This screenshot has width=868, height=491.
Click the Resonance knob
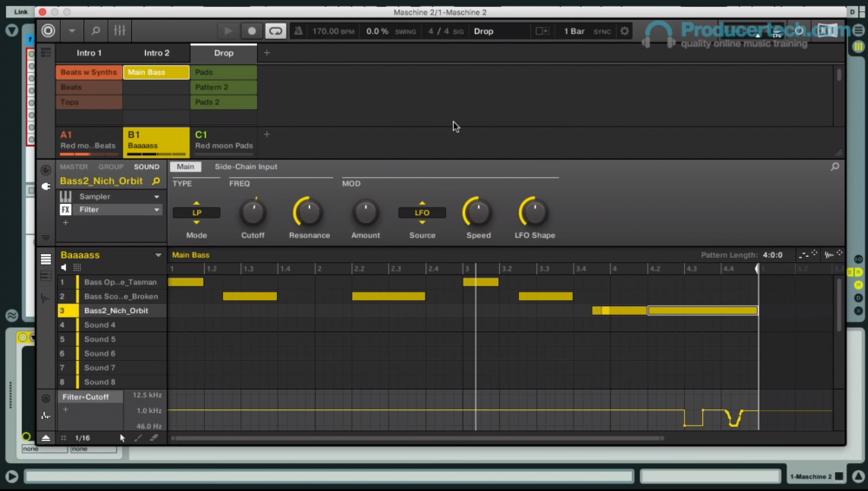click(309, 212)
